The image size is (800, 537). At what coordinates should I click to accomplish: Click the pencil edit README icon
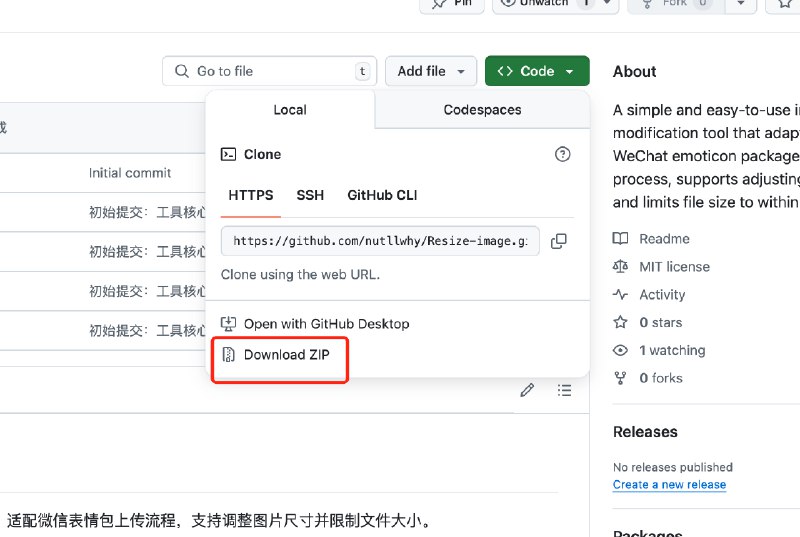point(527,390)
